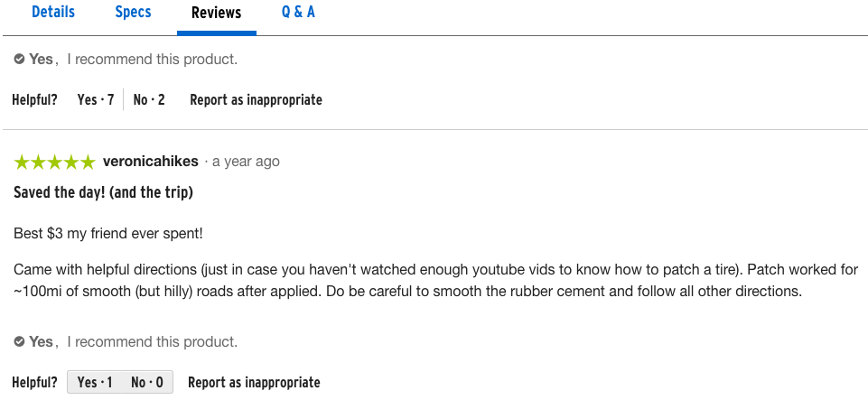Vote No · 0 on veronicahikes's review
Viewport: 868px width, 400px height.
pyautogui.click(x=147, y=383)
